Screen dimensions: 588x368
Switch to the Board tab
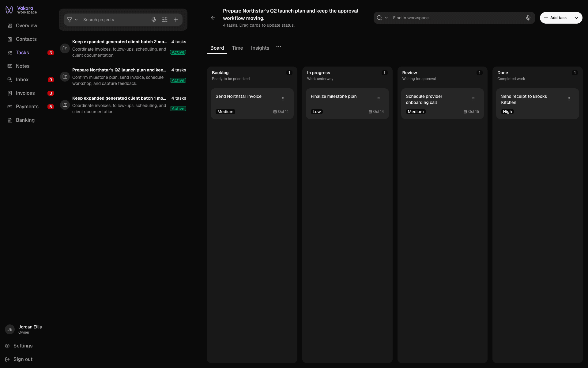217,48
